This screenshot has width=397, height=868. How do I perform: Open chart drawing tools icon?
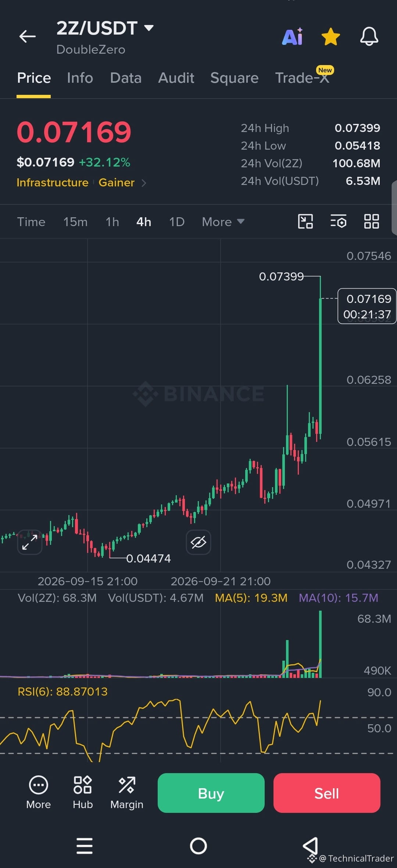coord(305,221)
